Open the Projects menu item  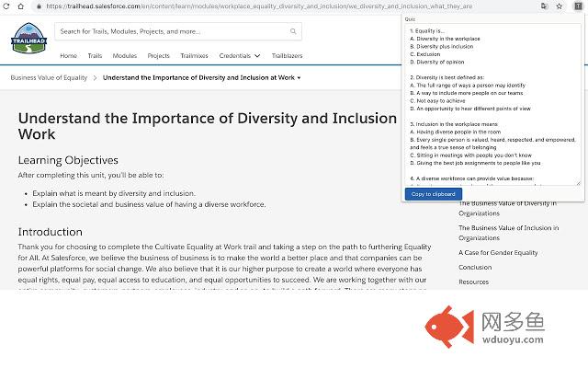pyautogui.click(x=159, y=55)
